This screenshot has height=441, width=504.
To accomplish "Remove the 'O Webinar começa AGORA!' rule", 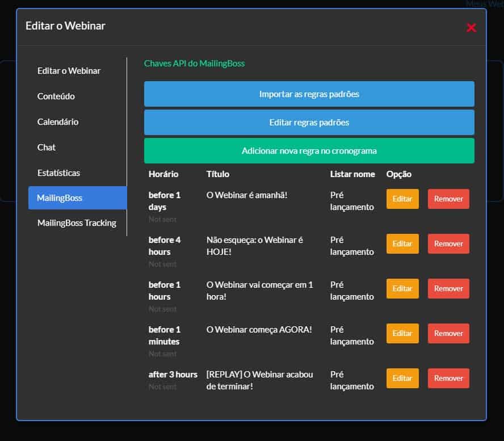I will (448, 334).
